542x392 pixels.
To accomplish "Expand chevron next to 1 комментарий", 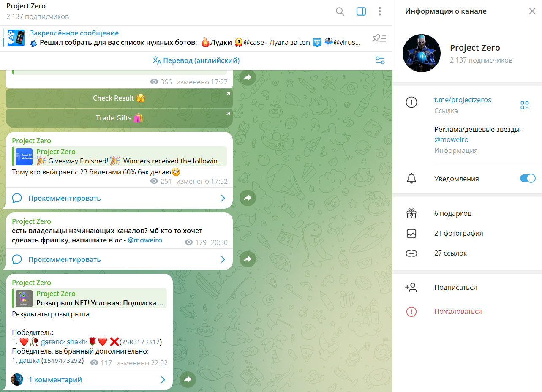I will (163, 380).
